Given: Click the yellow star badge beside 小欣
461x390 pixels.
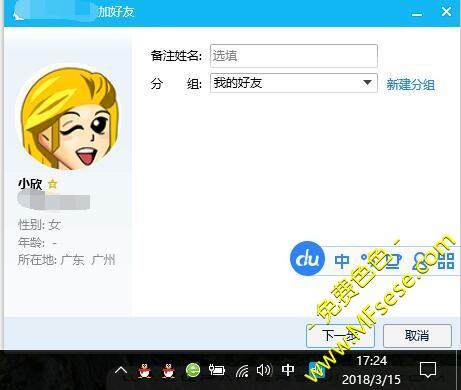Looking at the screenshot, I should pos(52,184).
